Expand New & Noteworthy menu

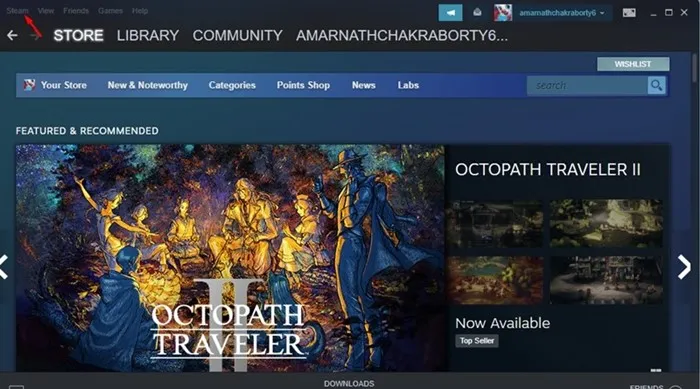click(147, 85)
